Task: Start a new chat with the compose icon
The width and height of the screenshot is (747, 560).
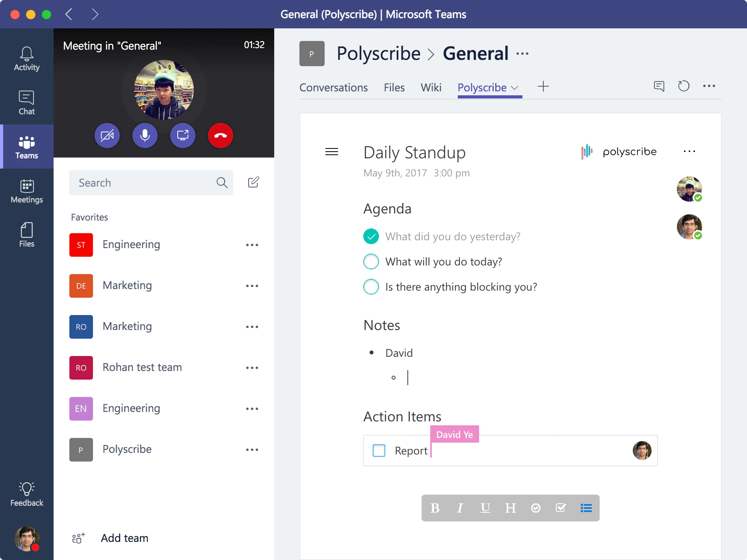Action: click(x=253, y=182)
